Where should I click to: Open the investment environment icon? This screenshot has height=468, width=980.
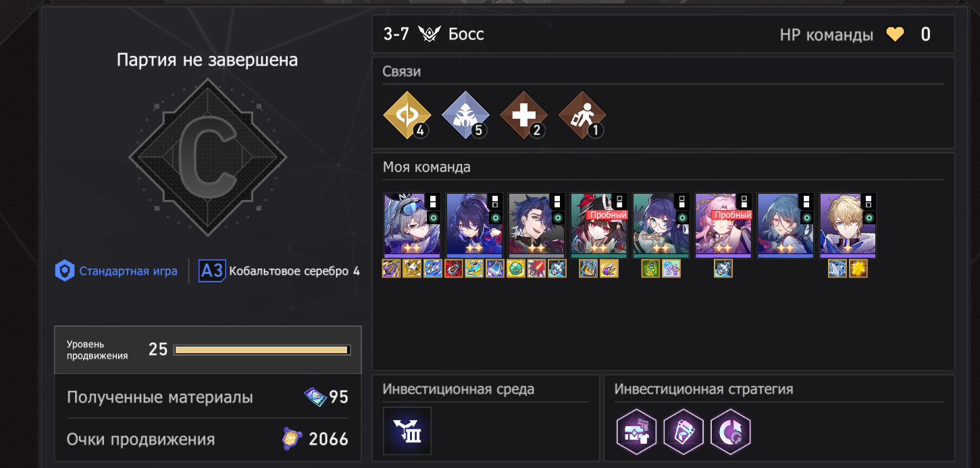click(x=407, y=431)
